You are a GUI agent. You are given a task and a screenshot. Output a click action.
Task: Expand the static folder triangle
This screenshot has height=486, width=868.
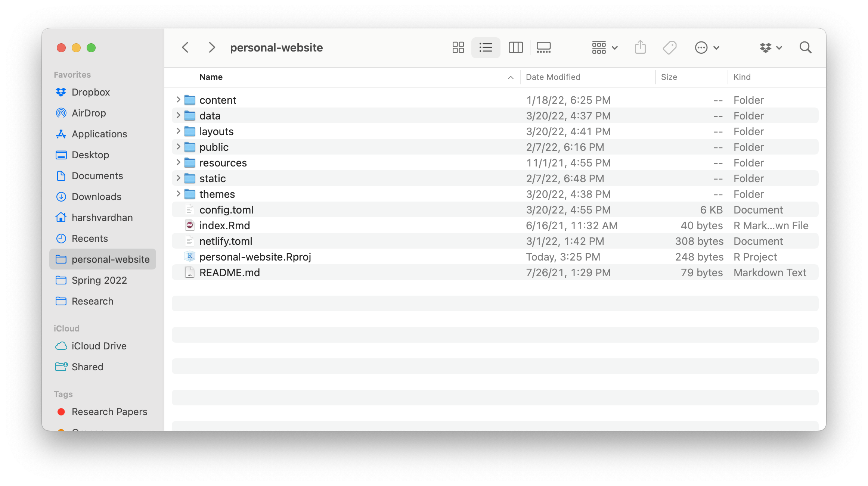pyautogui.click(x=178, y=178)
